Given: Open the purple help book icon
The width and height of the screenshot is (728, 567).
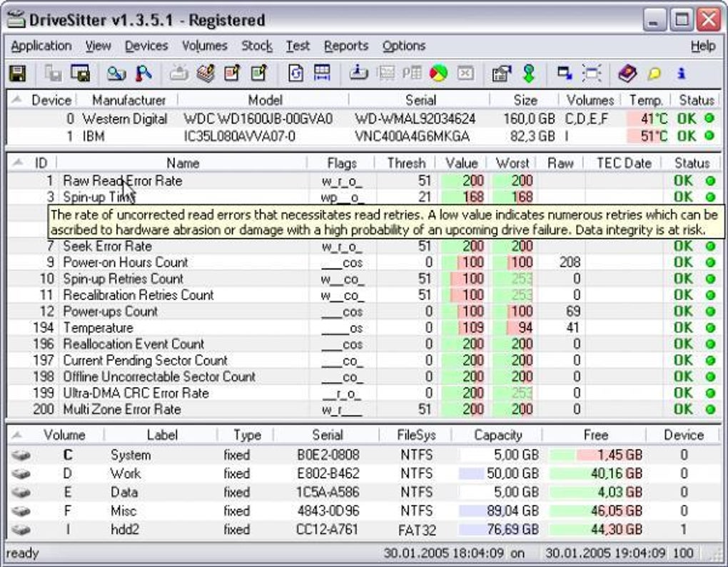Looking at the screenshot, I should click(627, 74).
